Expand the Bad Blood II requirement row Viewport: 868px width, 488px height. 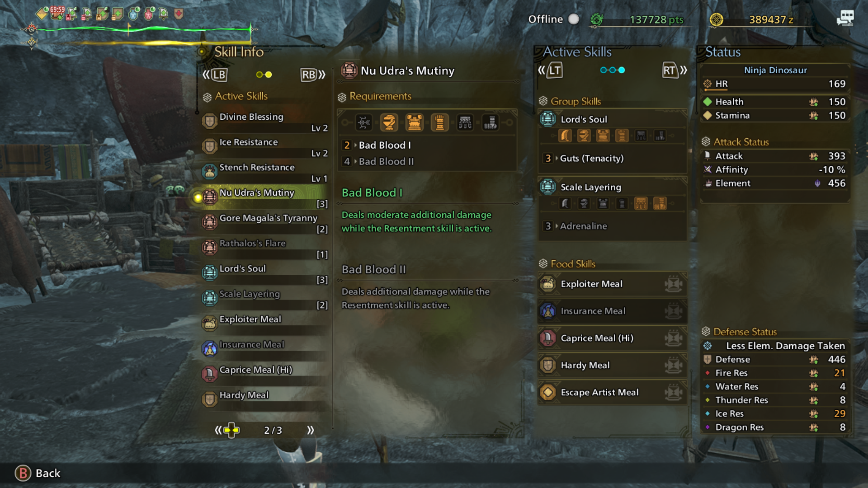click(x=426, y=161)
